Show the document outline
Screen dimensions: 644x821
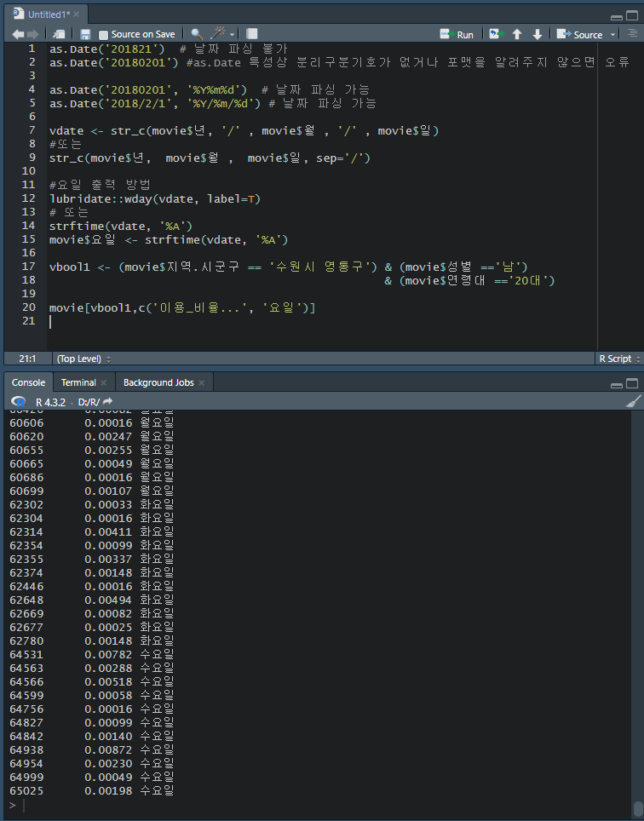click(632, 33)
